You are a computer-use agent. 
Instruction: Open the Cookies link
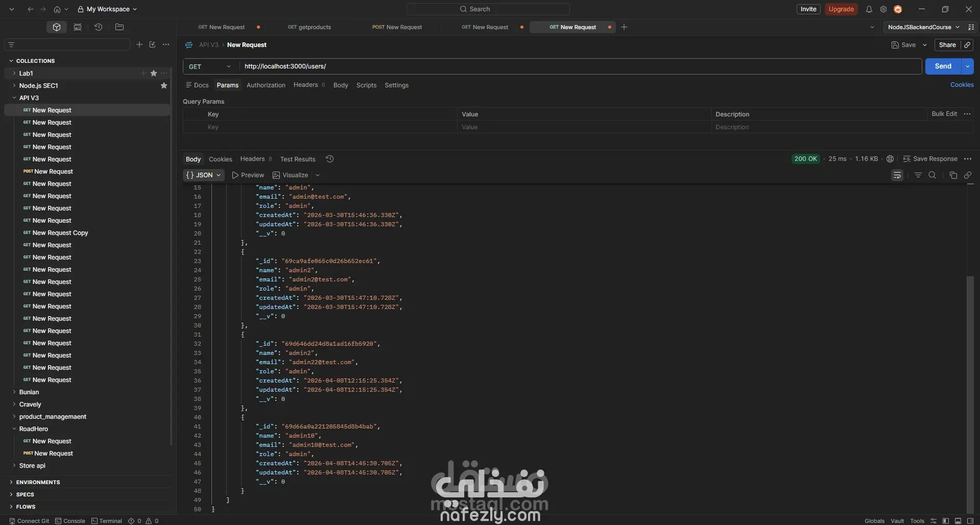coord(962,85)
